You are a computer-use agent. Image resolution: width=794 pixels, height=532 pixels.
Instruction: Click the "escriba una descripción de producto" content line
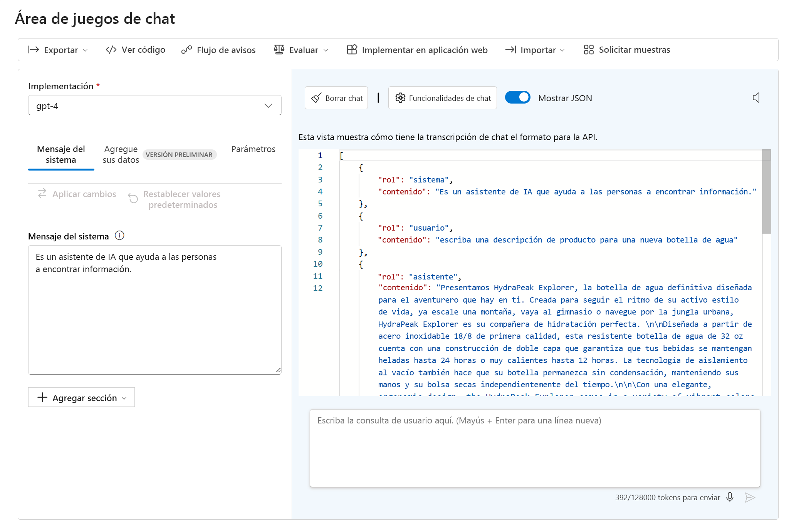pos(557,240)
